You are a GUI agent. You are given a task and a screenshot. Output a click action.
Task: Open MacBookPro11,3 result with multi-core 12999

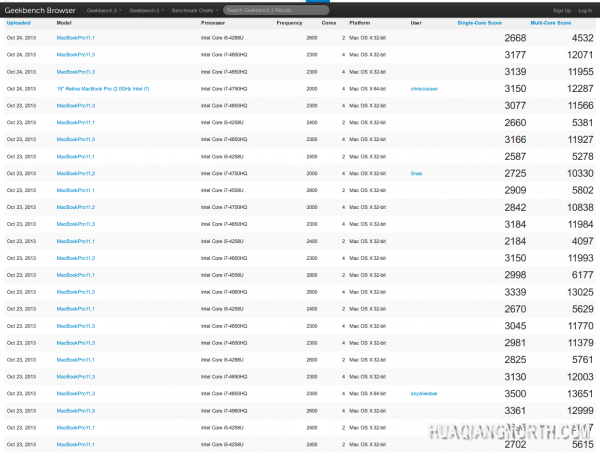pos(75,411)
